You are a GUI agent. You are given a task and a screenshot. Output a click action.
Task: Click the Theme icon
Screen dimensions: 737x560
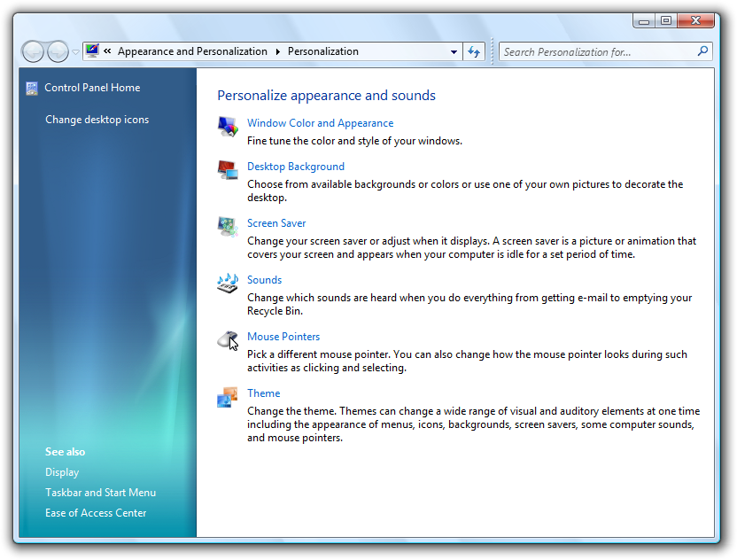pos(228,397)
